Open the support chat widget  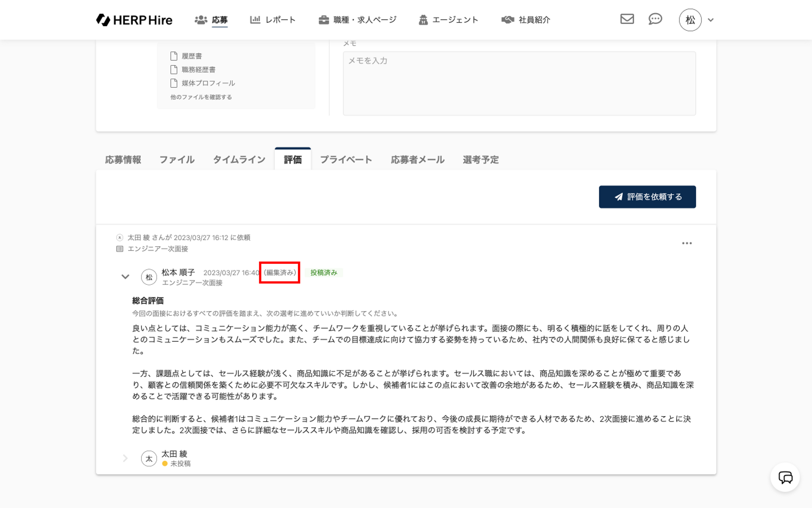pos(785,477)
